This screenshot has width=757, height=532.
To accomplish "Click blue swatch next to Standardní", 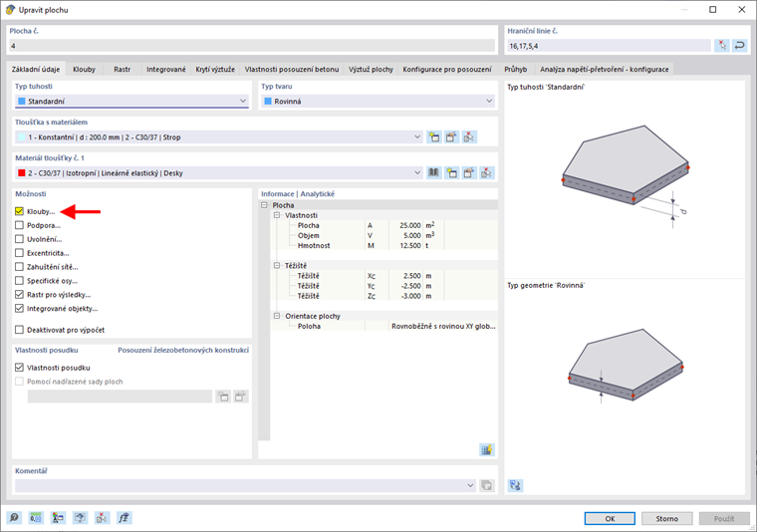I will 21,101.
